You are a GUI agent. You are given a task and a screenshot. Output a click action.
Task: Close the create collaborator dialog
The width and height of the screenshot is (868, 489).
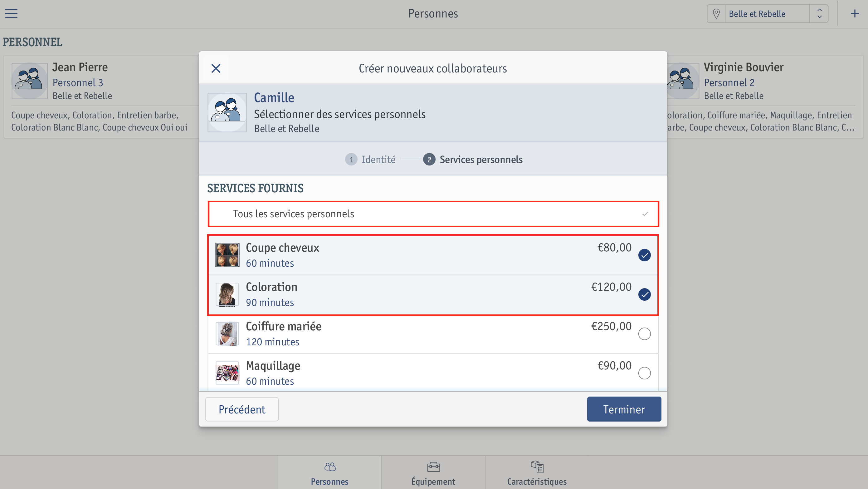point(216,68)
